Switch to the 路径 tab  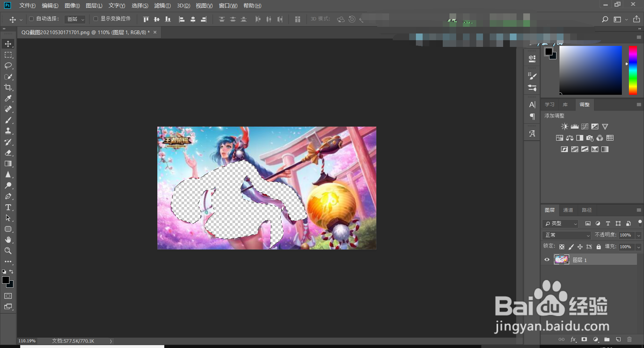(587, 210)
